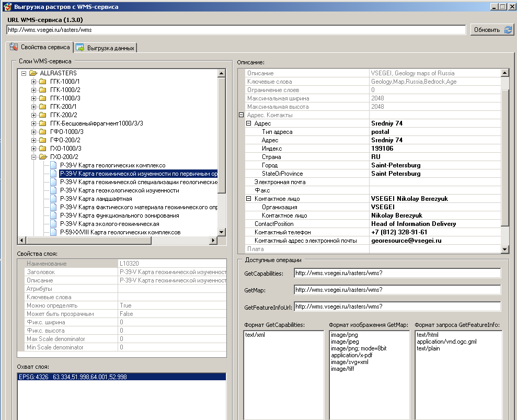Viewport: 517px width, 420px height.
Task: Click the green icon on Выгрузка данных tab
Action: [79, 47]
